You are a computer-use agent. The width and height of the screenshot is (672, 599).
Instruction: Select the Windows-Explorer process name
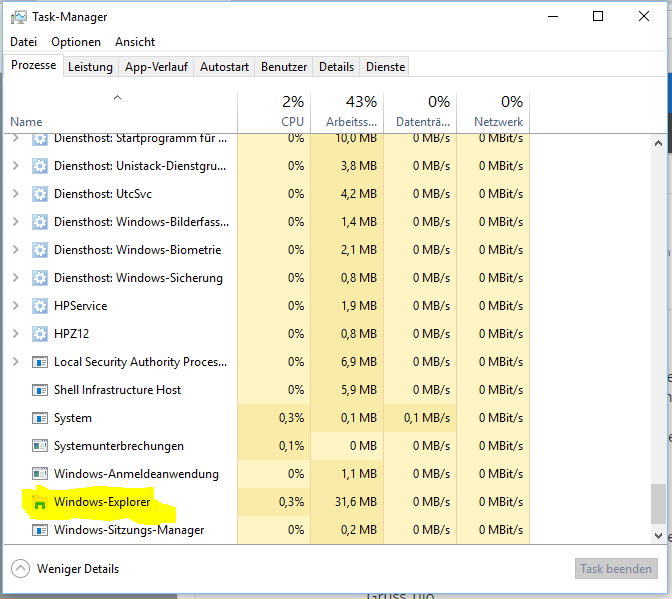[102, 502]
